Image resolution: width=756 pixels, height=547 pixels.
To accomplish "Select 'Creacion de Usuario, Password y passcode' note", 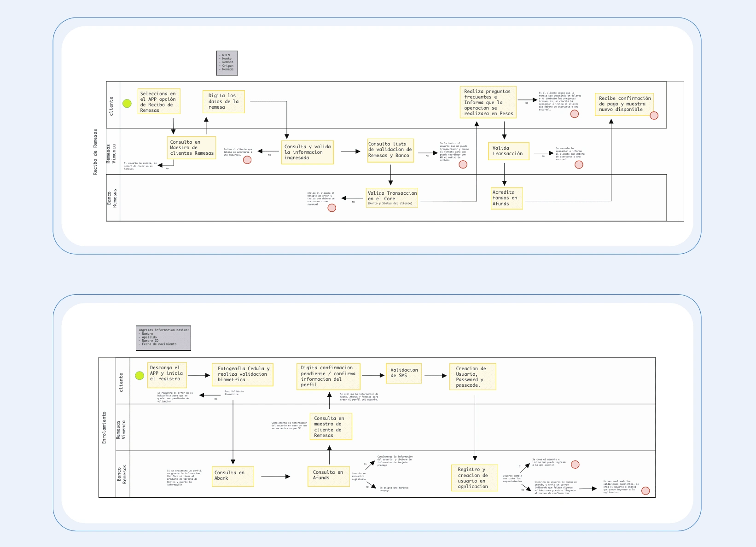I will click(x=473, y=377).
